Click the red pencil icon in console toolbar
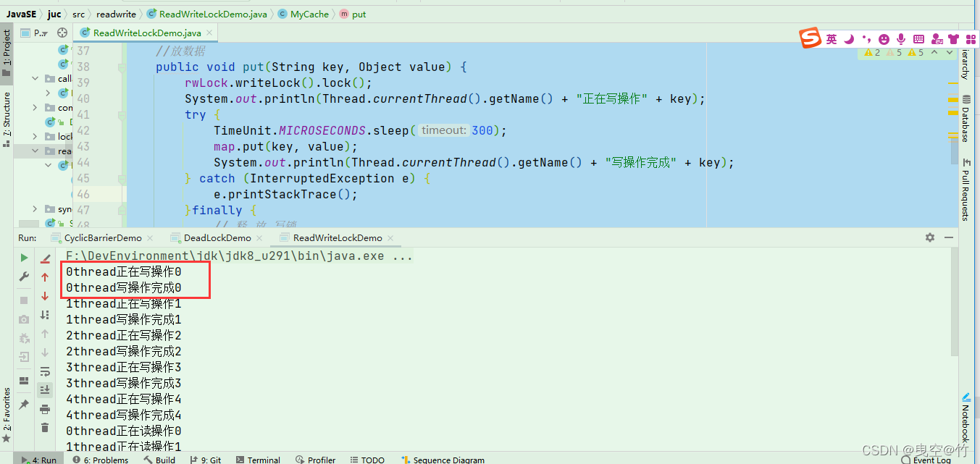Viewport: 980px width, 464px height. [45, 258]
